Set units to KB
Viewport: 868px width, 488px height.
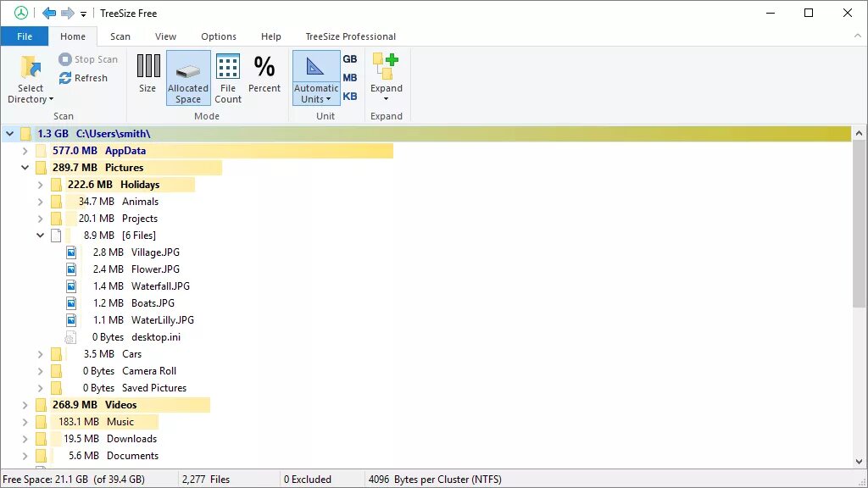[350, 97]
